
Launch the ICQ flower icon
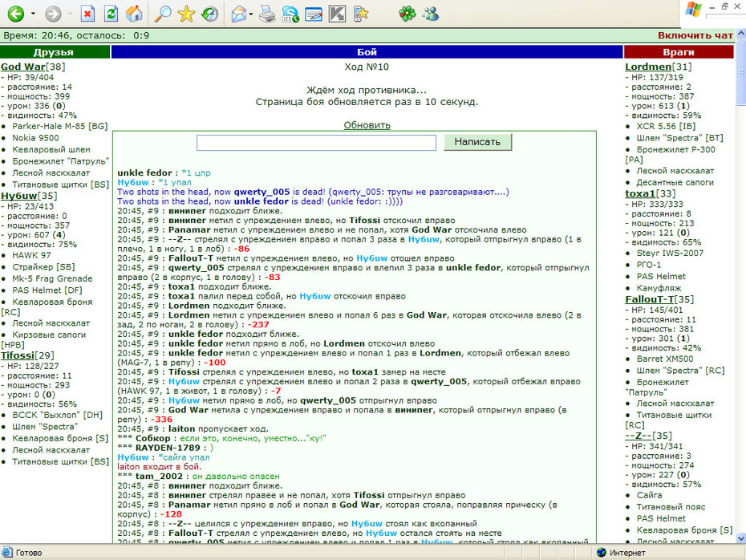pyautogui.click(x=407, y=14)
